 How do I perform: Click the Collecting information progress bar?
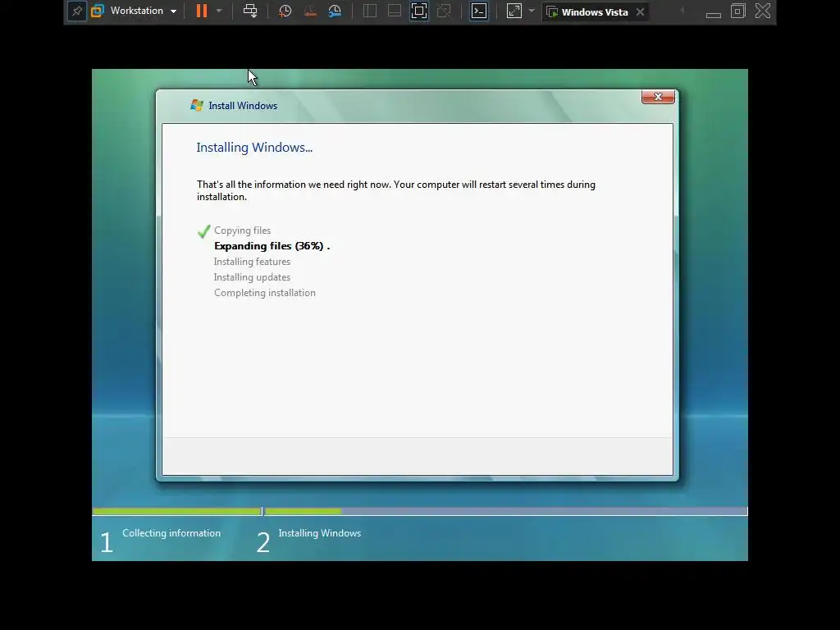tap(177, 512)
